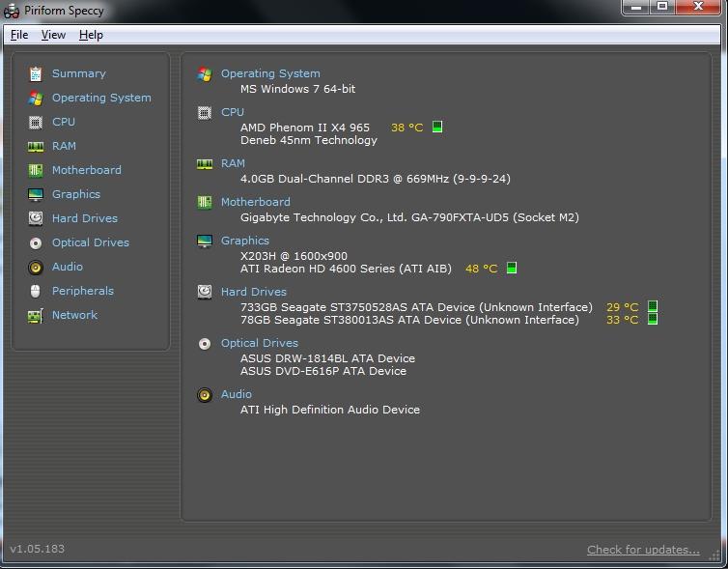The image size is (728, 569).
Task: Click the Hard Drives heading in main panel
Action: tap(254, 292)
